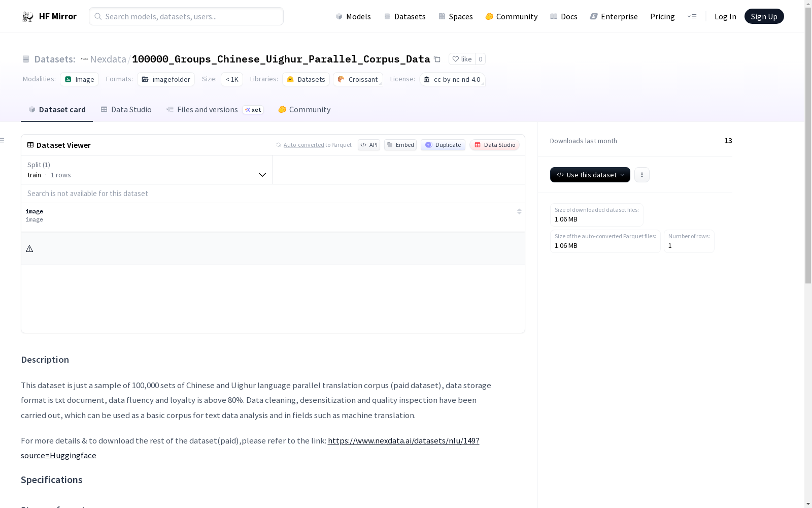Click the like count showing 0
This screenshot has height=508, width=812.
480,59
